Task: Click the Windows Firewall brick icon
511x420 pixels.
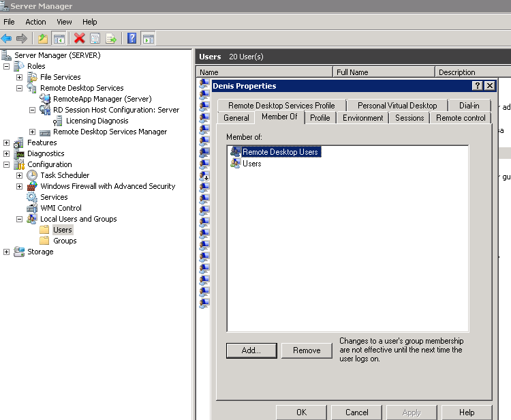Action: [x=32, y=186]
